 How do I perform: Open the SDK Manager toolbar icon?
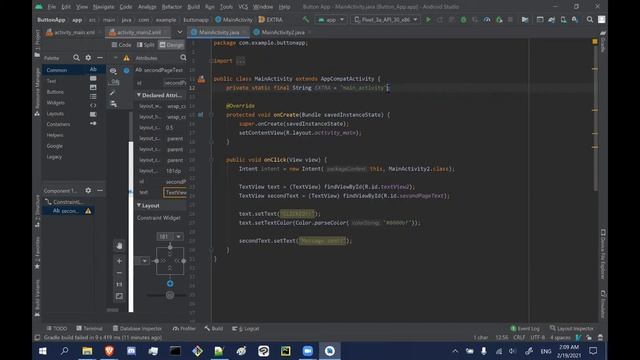tap(575, 20)
